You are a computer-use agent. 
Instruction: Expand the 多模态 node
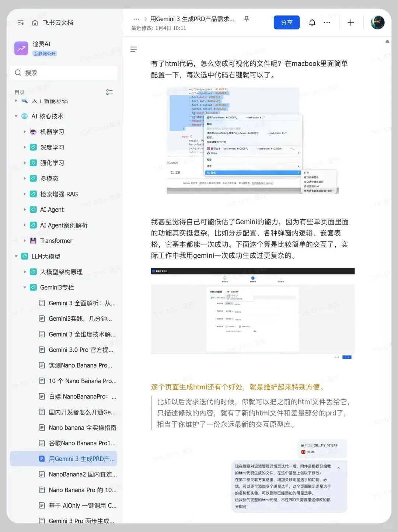pyautogui.click(x=25, y=178)
